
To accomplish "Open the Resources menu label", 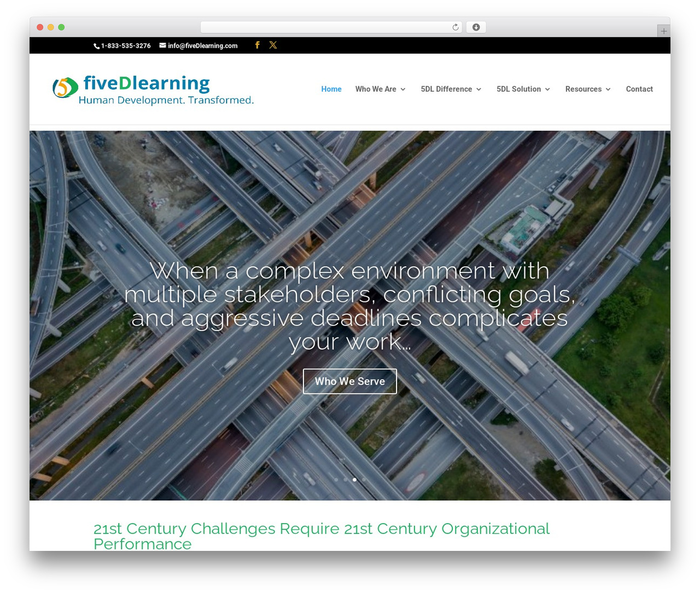I will tap(584, 89).
